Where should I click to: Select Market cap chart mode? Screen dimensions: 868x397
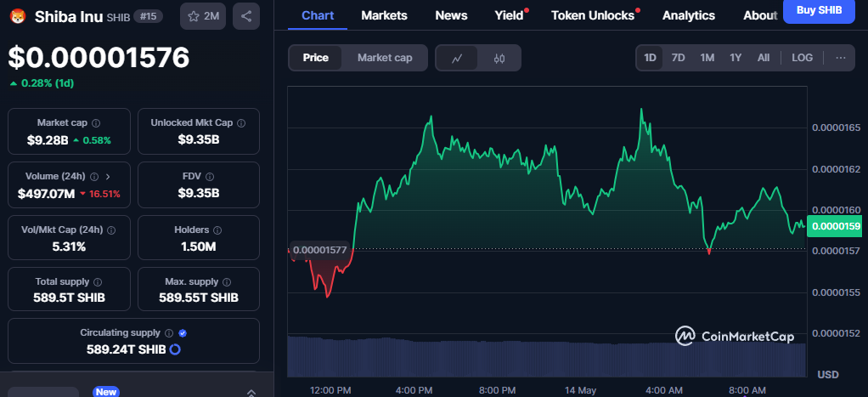click(385, 58)
